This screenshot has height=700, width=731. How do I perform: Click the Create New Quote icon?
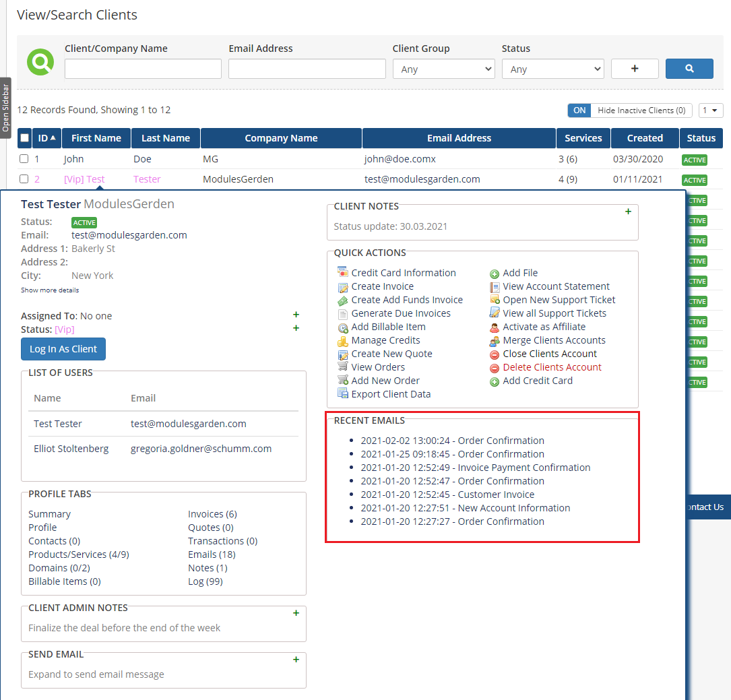(343, 354)
